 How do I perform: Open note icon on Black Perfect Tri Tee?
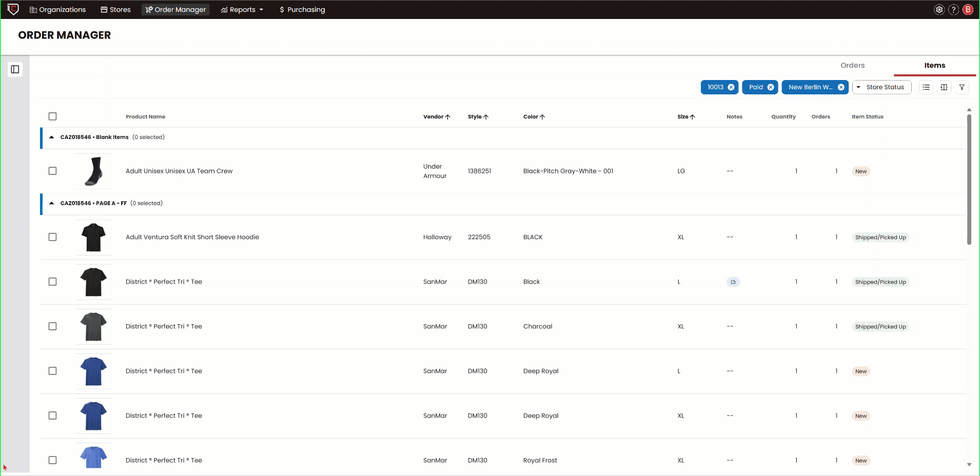733,282
